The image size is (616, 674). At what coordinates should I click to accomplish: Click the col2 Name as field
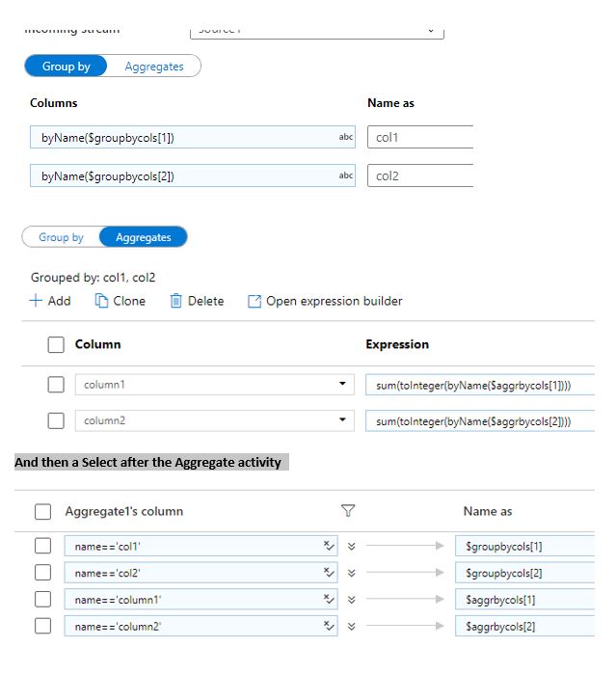click(420, 175)
